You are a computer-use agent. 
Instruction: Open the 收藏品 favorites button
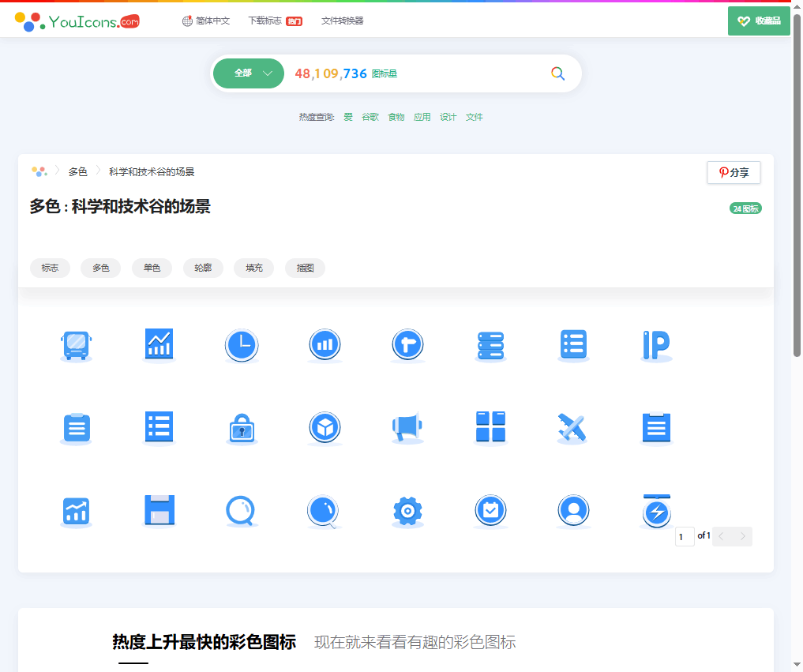pyautogui.click(x=759, y=21)
